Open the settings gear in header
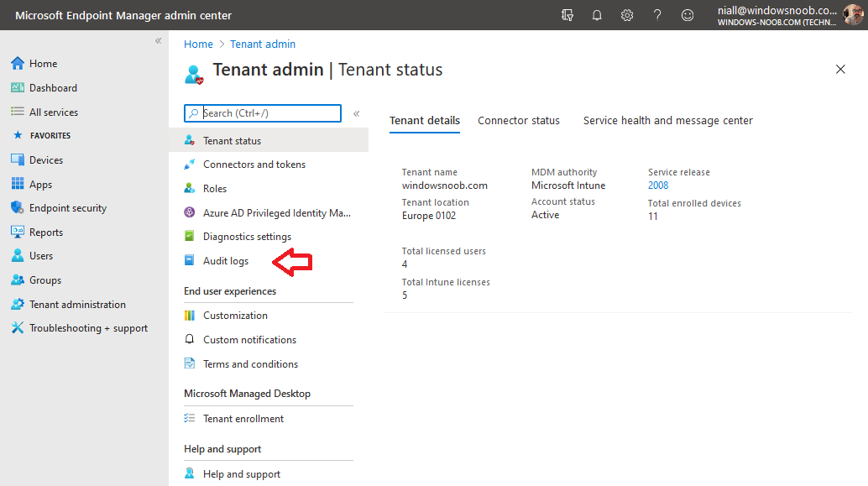Viewport: 868px width, 486px height. coord(626,15)
